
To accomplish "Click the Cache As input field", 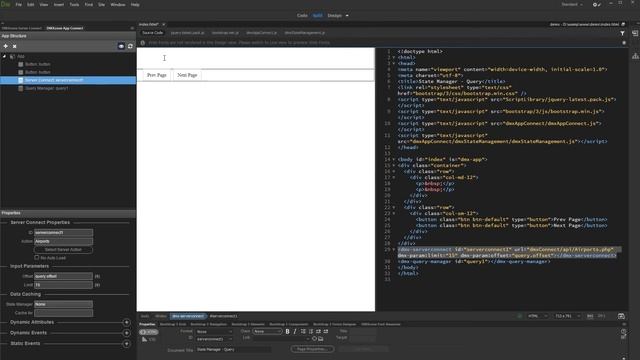I will pos(63,313).
